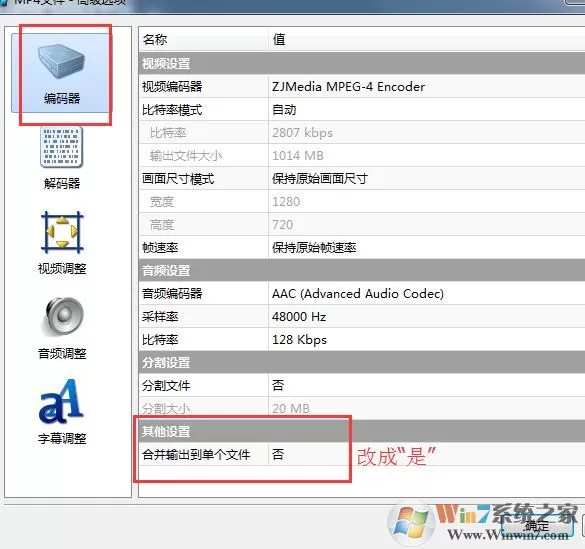
Task: Open the 采样率 48000 Hz value
Action: (x=426, y=317)
